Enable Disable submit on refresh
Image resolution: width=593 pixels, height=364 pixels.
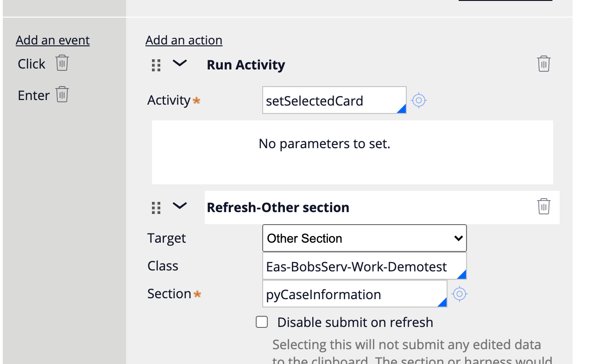click(x=262, y=321)
